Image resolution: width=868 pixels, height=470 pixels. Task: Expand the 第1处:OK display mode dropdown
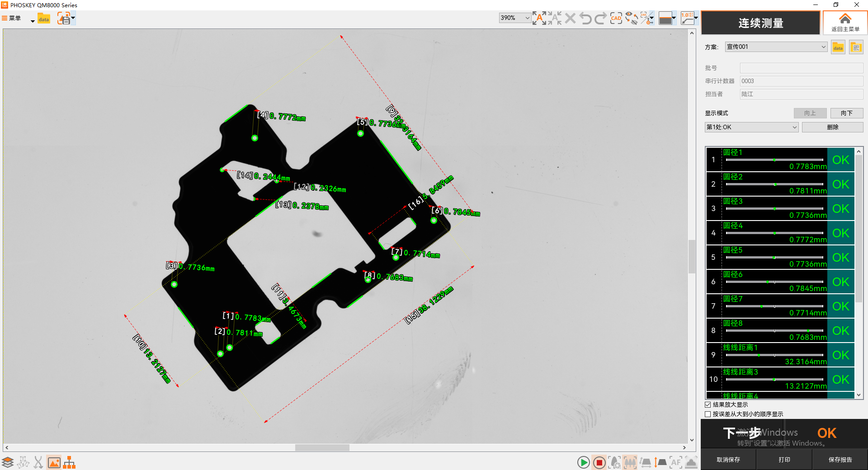(751, 127)
